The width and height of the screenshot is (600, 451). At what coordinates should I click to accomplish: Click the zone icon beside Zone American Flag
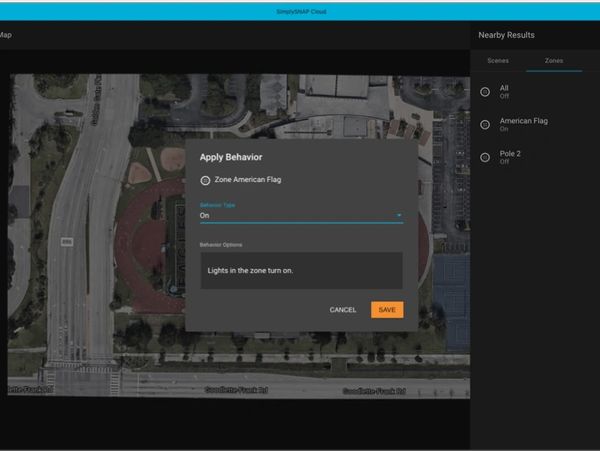205,180
